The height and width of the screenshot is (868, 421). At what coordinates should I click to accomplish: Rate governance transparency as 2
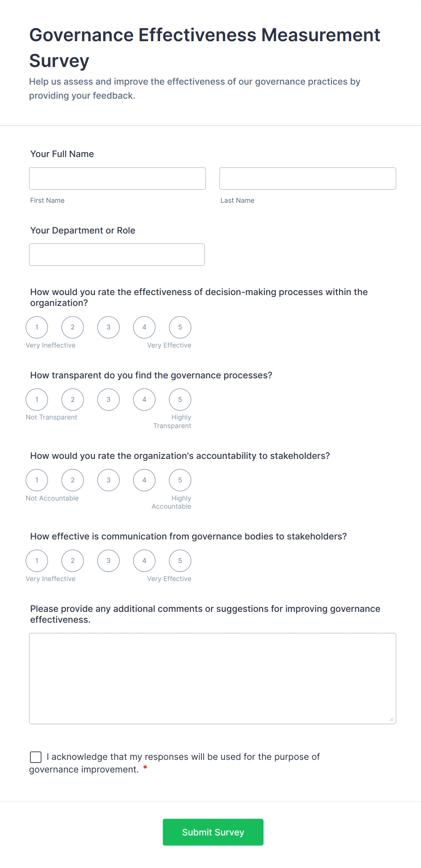click(72, 400)
